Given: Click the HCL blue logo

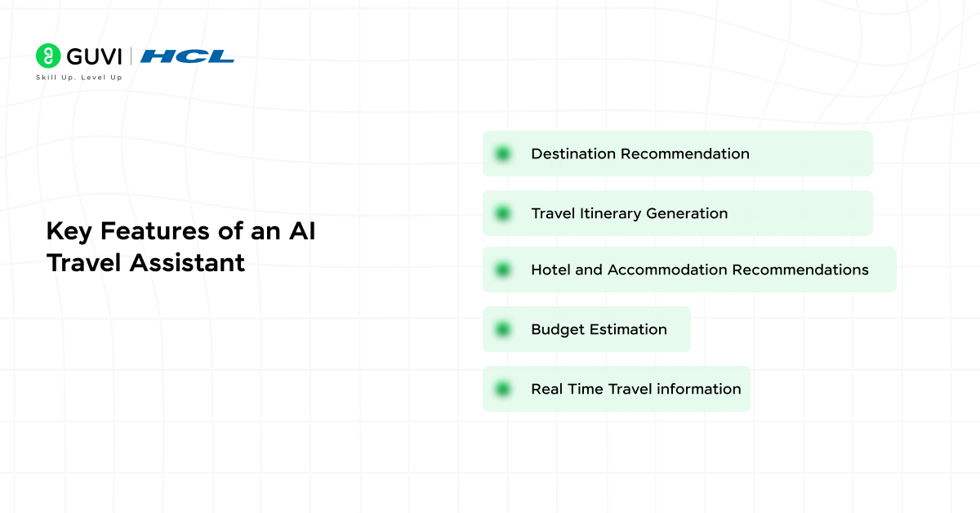Looking at the screenshot, I should pos(187,56).
